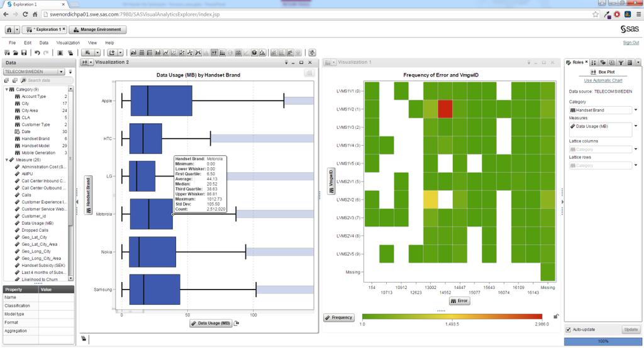Image resolution: width=644 pixels, height=348 pixels.
Task: Bookmark this page with the star icon
Action: pyautogui.click(x=596, y=14)
